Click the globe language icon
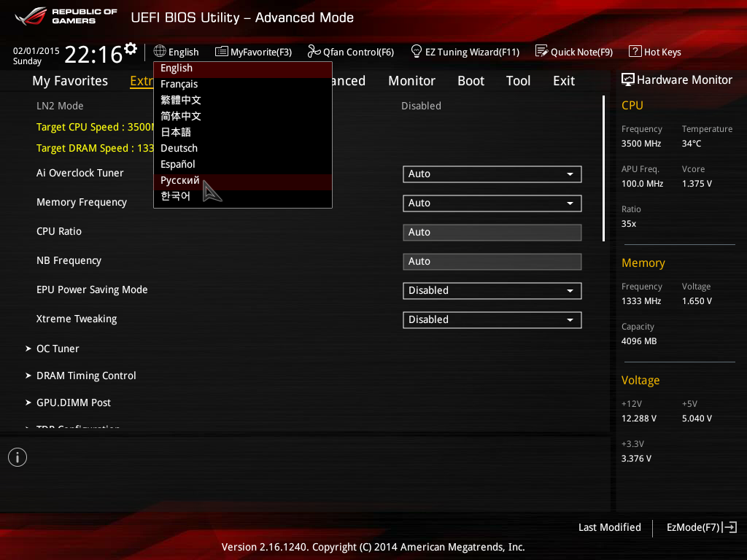The image size is (747, 560). coord(160,51)
